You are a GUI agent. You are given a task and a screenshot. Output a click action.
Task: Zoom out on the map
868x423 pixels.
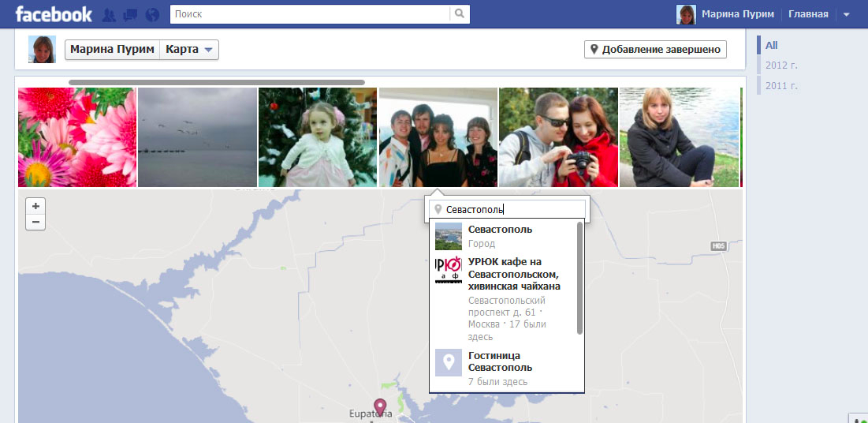tap(35, 223)
